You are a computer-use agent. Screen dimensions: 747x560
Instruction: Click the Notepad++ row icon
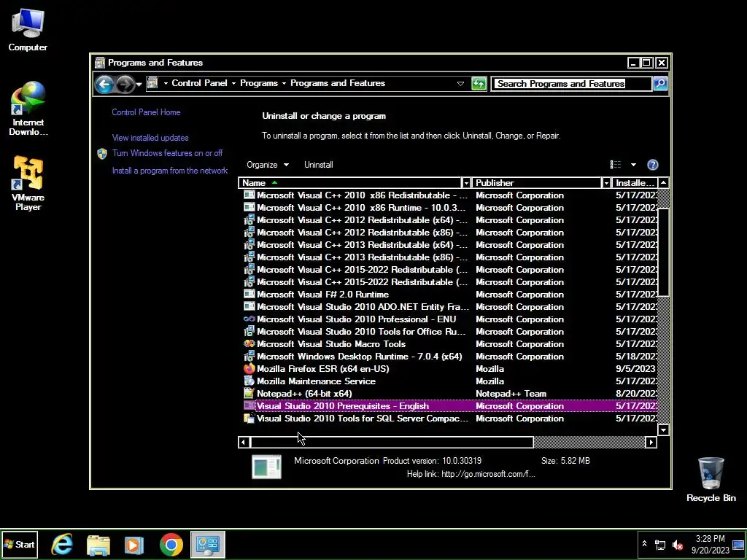[249, 393]
